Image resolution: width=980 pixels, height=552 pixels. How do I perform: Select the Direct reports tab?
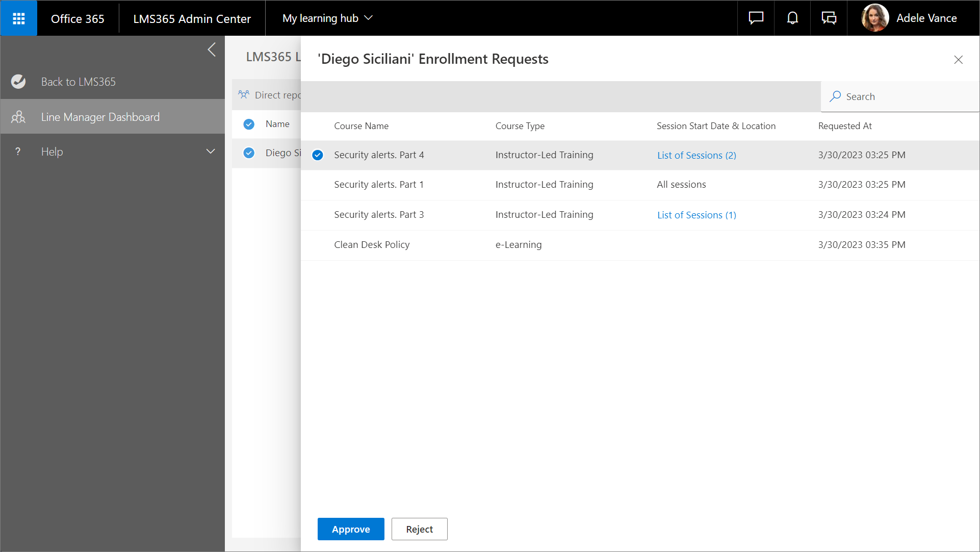(270, 95)
